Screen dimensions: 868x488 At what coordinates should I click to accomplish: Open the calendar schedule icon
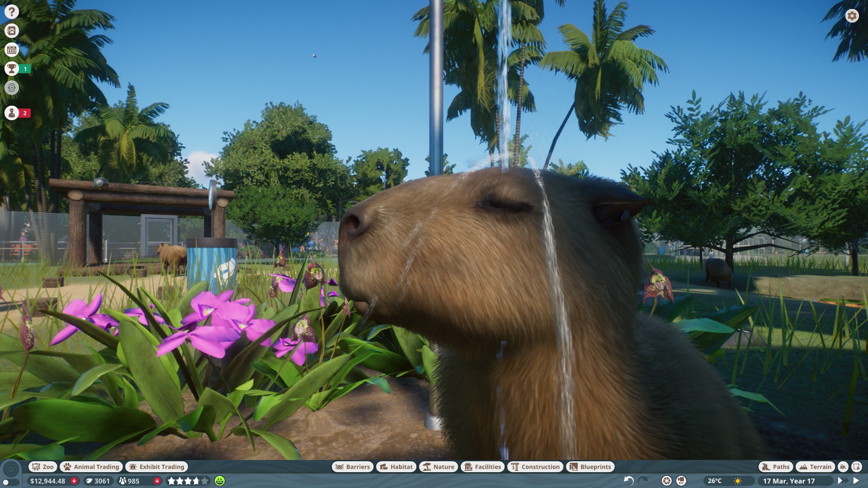[x=12, y=50]
